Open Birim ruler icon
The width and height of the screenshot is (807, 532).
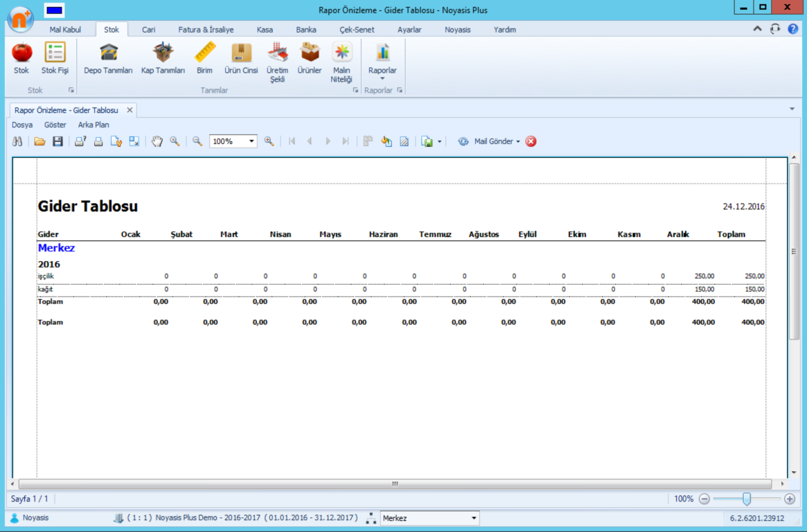(x=204, y=59)
